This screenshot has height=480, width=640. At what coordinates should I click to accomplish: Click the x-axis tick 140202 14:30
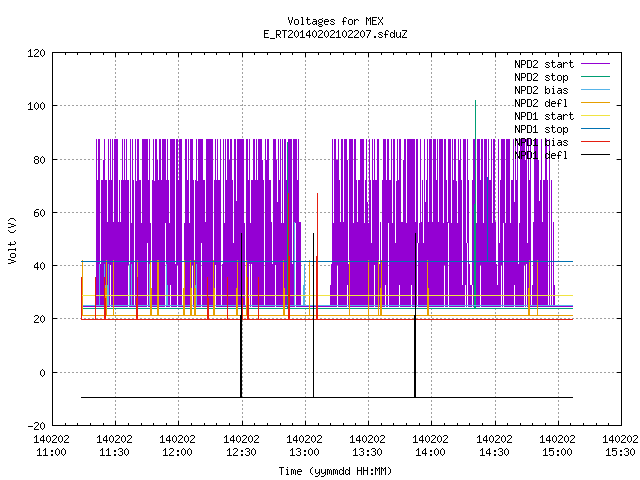coord(495,446)
